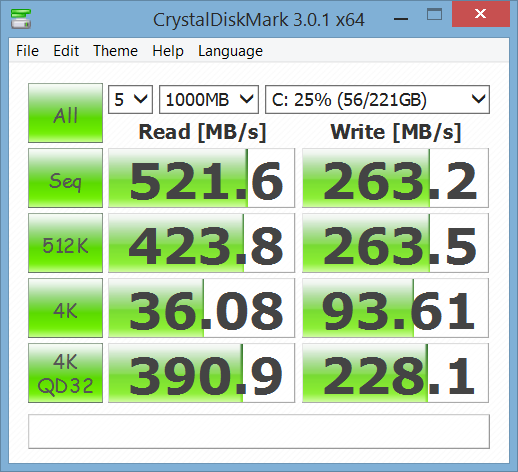Click the empty comment field at bottom
Viewport: 518px width, 472px height.
[x=259, y=431]
